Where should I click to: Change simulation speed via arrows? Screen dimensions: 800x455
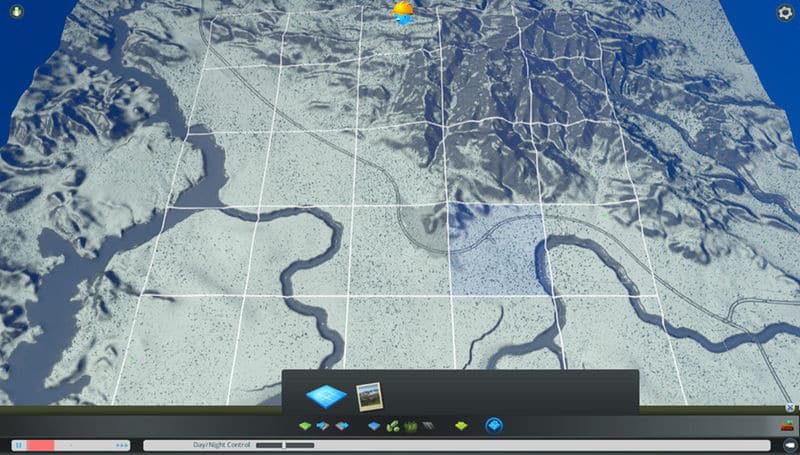click(122, 445)
